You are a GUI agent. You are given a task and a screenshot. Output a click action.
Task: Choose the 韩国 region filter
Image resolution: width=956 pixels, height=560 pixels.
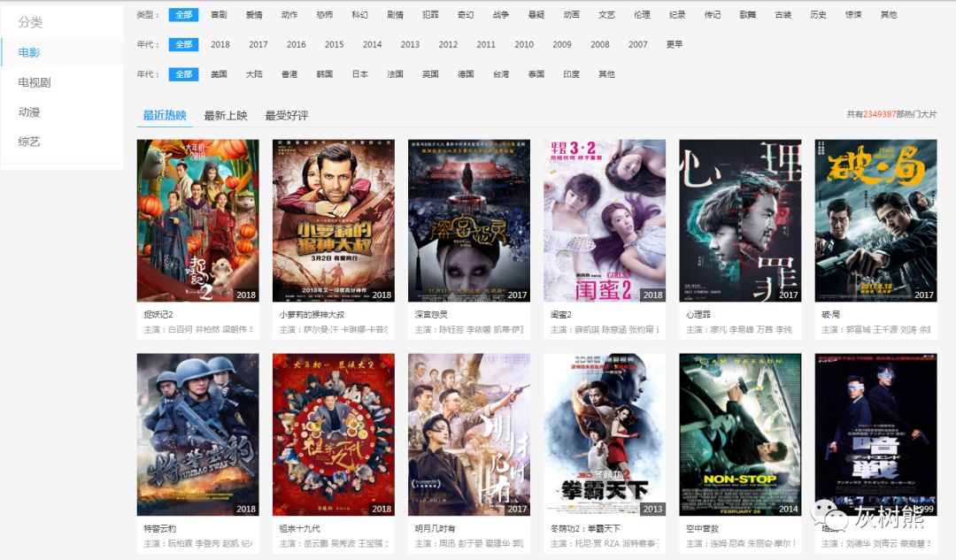tap(325, 74)
